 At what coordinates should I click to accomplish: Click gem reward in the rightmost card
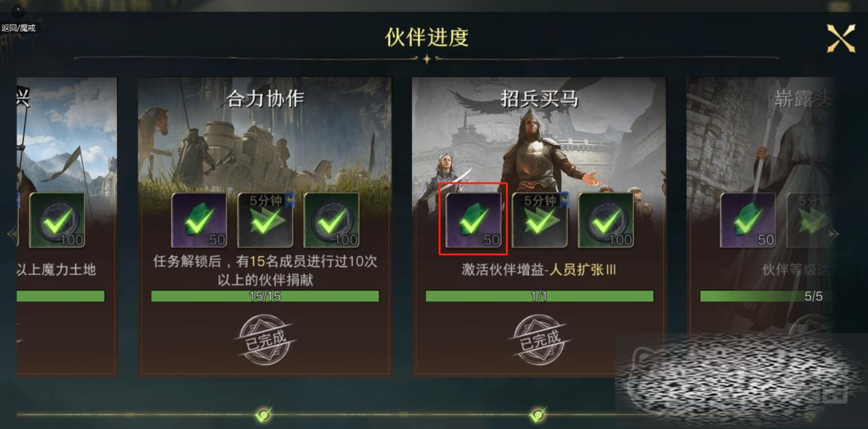748,219
